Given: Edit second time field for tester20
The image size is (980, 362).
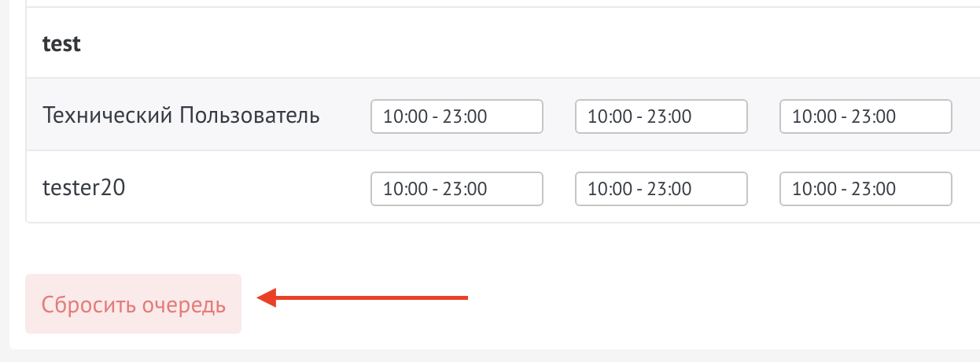Looking at the screenshot, I should (661, 189).
